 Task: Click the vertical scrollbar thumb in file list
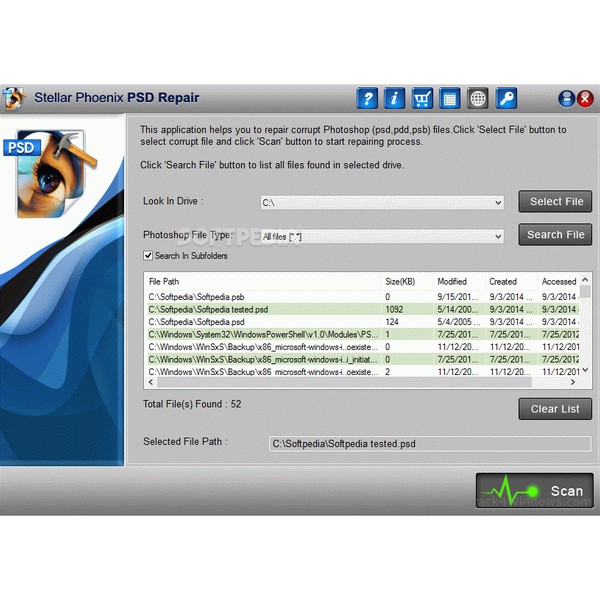coord(585,292)
